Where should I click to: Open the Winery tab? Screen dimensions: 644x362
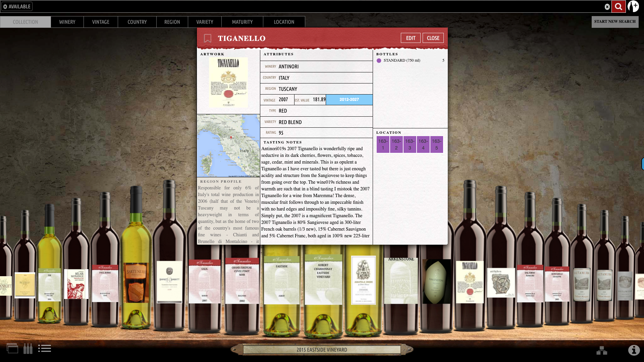tap(67, 22)
